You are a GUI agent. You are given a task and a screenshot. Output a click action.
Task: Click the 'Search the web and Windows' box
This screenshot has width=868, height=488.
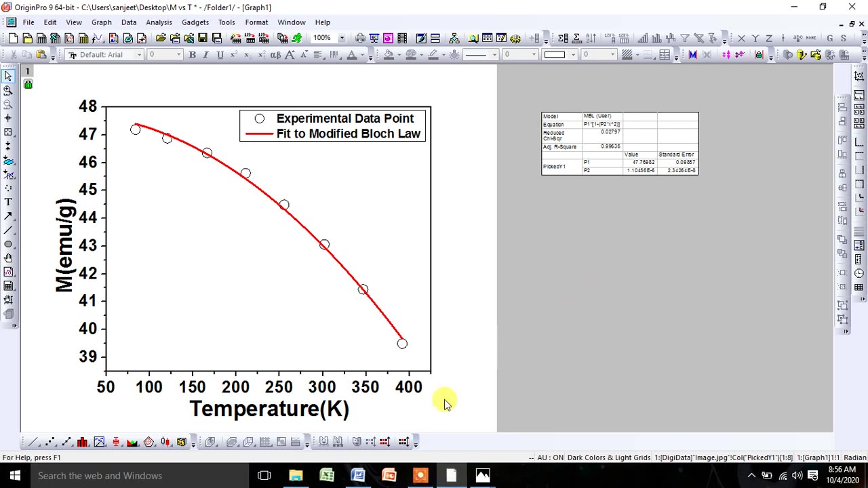[x=139, y=476]
